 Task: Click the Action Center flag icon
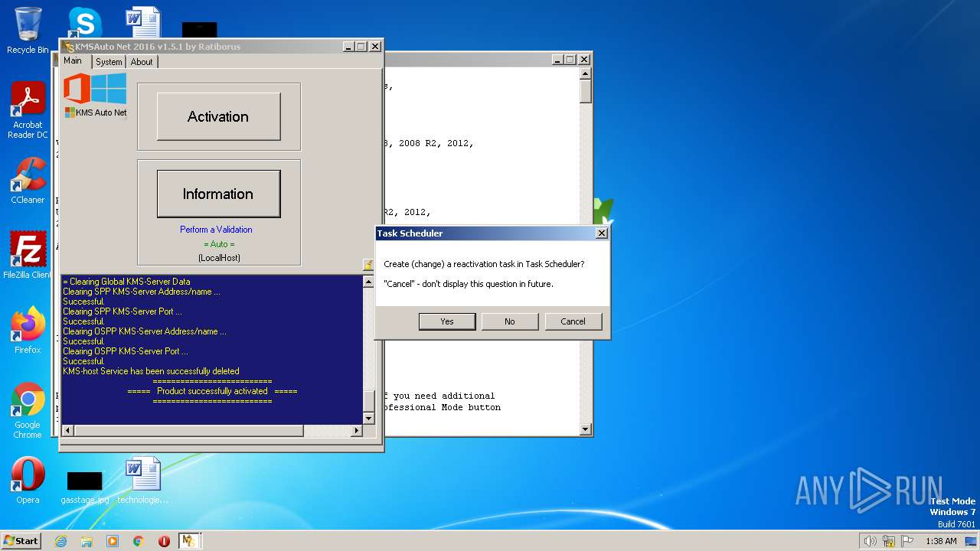pos(908,541)
